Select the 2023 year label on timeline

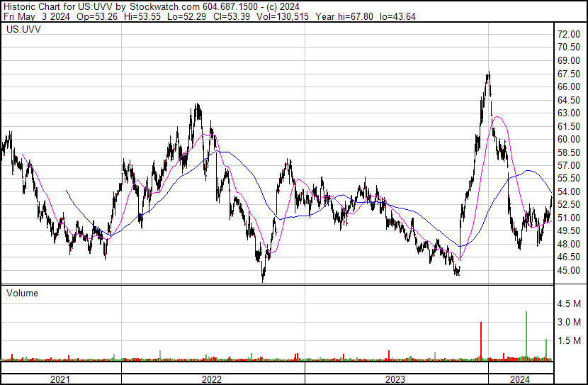coord(395,379)
